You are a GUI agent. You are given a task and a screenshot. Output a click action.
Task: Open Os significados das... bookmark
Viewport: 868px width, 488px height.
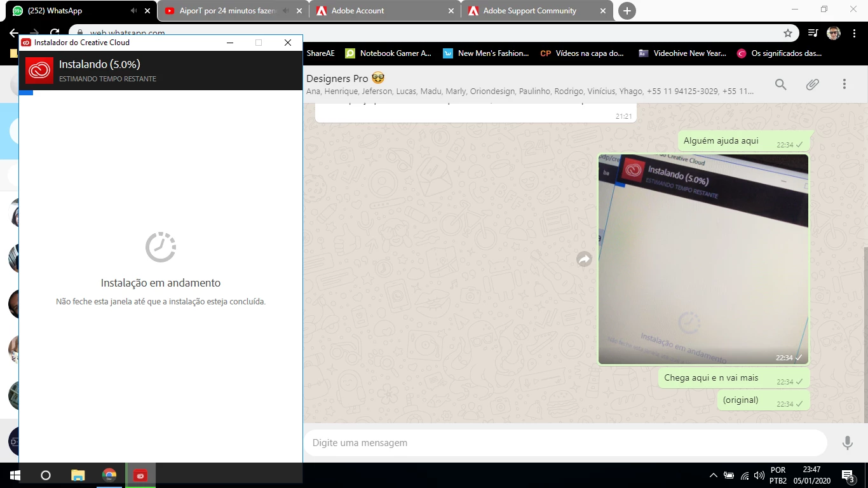coord(780,53)
